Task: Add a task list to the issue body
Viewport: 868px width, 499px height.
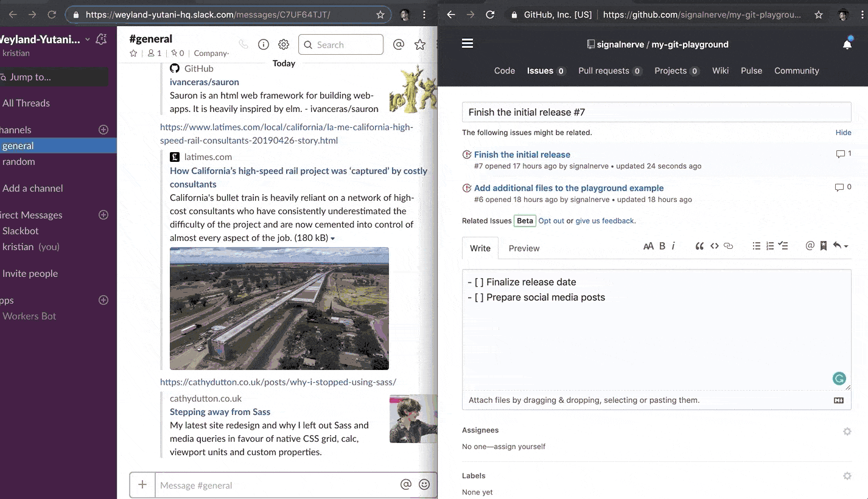Action: pos(783,246)
